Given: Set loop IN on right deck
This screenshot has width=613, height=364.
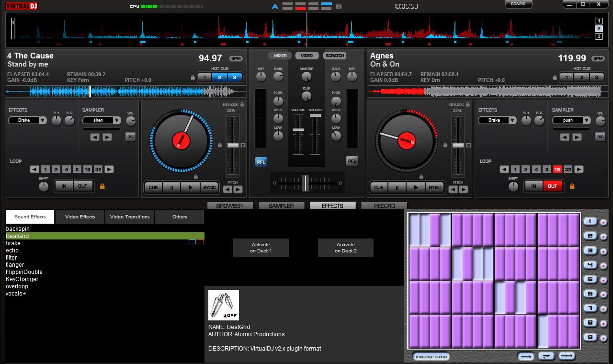Looking at the screenshot, I should 534,186.
